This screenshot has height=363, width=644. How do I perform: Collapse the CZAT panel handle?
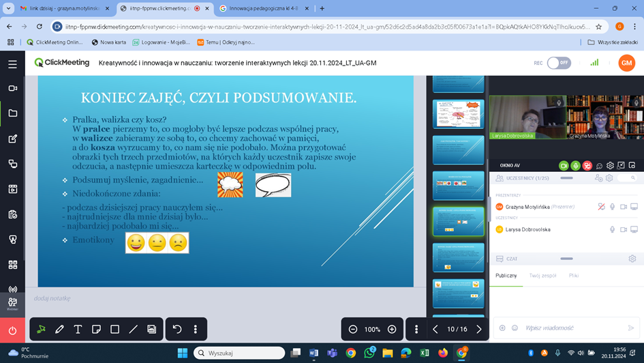click(x=566, y=259)
